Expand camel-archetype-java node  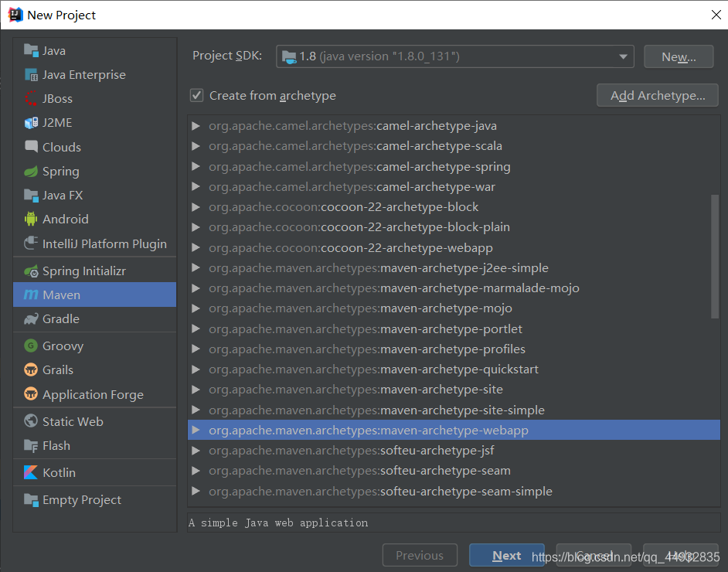pyautogui.click(x=196, y=126)
